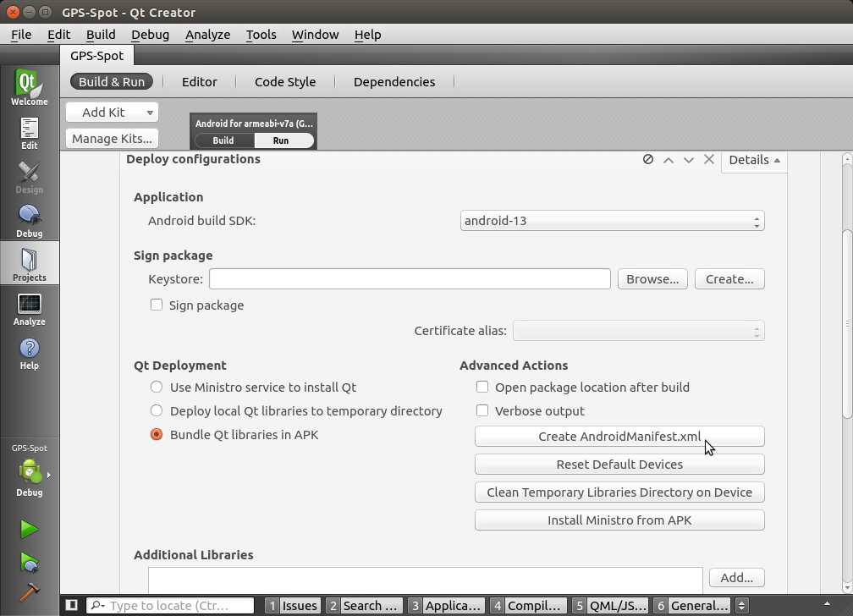Image resolution: width=853 pixels, height=616 pixels.
Task: Open the QML/JS Console pane
Action: [610, 605]
